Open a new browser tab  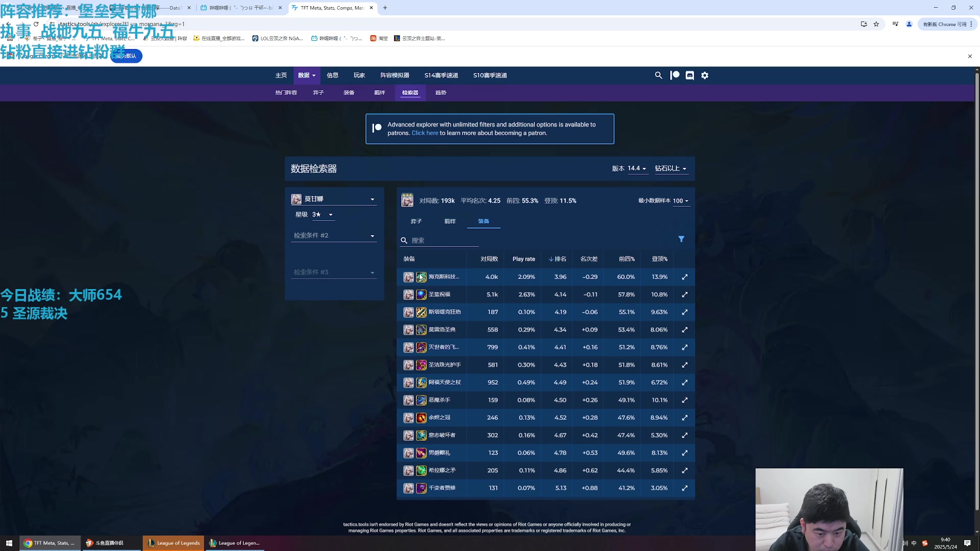click(x=385, y=8)
